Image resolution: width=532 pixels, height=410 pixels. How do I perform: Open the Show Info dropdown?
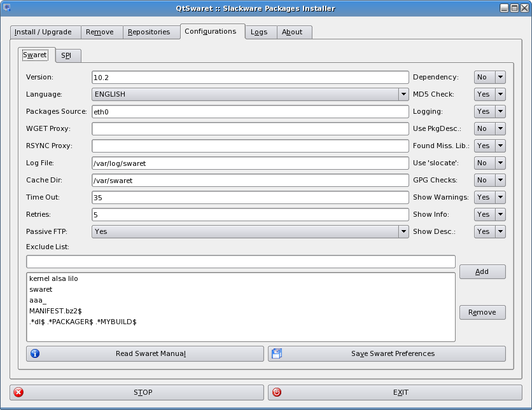489,214
